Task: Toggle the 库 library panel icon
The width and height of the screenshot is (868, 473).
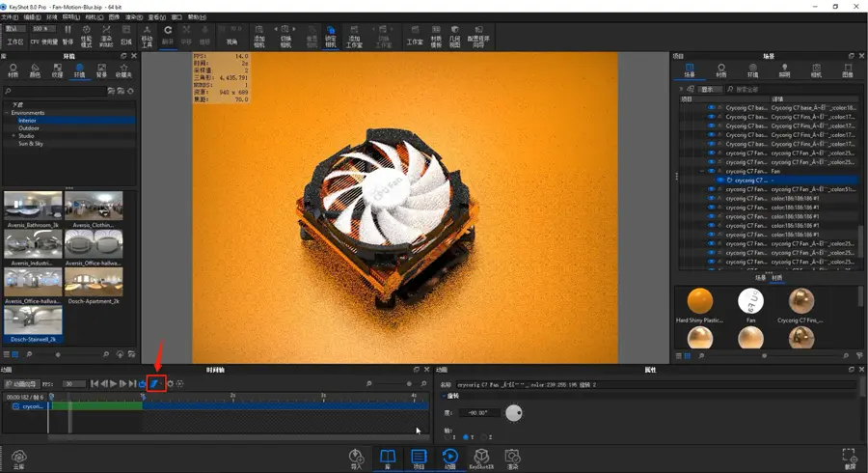Action: [388, 459]
